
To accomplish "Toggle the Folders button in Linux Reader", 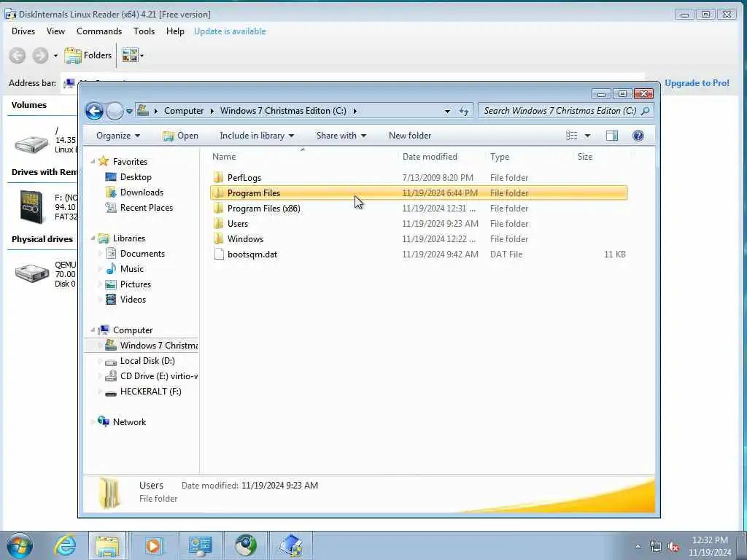I will click(x=88, y=55).
